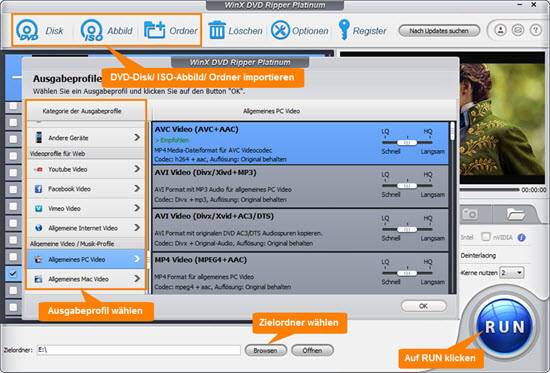Viewport: 550px width, 373px height.
Task: Open Optionen wrench settings
Action: [280, 30]
